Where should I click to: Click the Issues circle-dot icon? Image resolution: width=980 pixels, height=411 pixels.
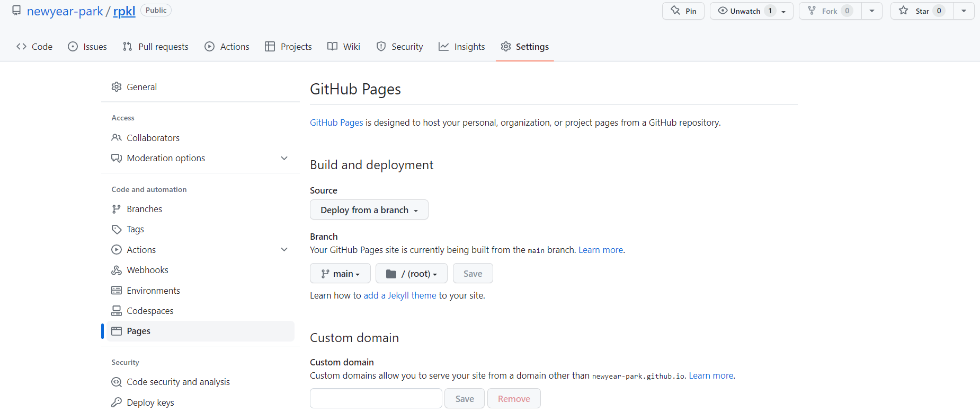coord(73,47)
